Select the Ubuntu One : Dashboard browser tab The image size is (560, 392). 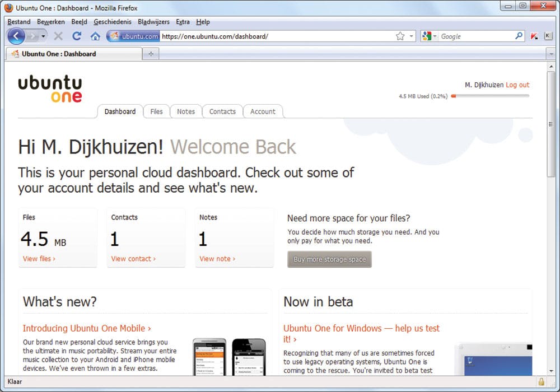point(73,54)
